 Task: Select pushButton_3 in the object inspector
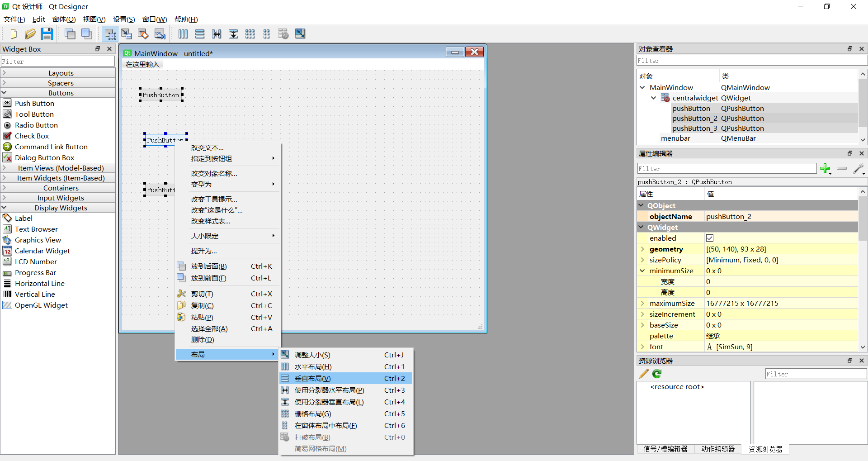[x=694, y=128]
